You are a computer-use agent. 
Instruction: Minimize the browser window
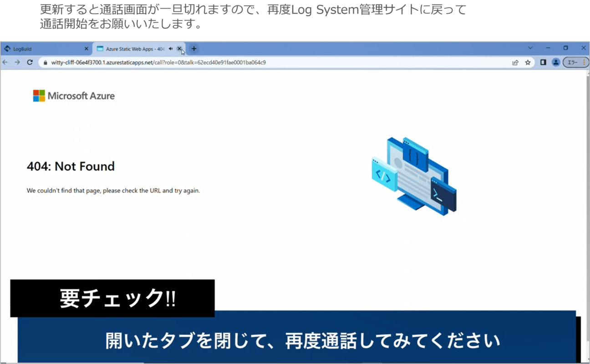pyautogui.click(x=548, y=48)
